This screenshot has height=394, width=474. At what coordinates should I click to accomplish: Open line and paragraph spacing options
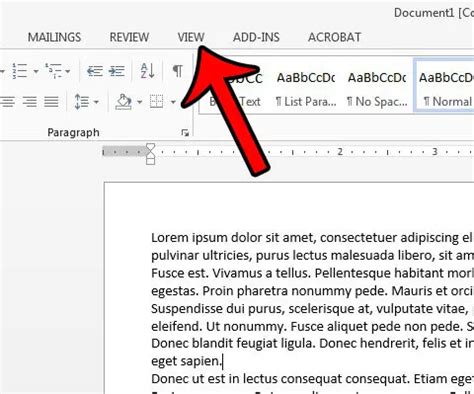pos(81,101)
